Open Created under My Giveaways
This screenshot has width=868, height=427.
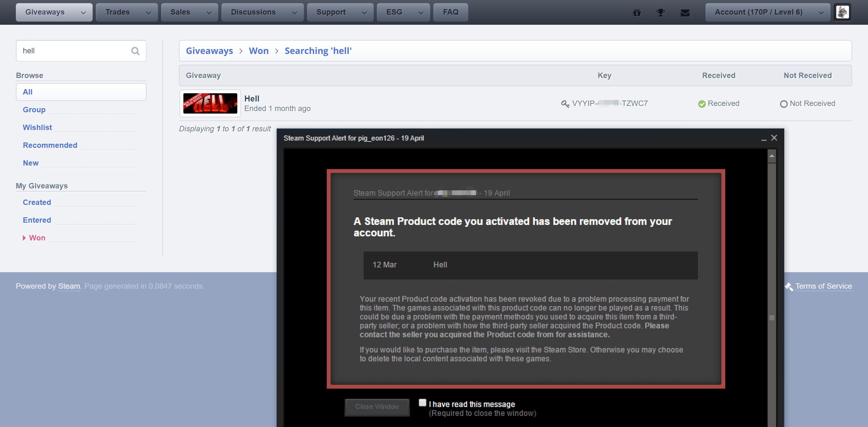(x=37, y=202)
